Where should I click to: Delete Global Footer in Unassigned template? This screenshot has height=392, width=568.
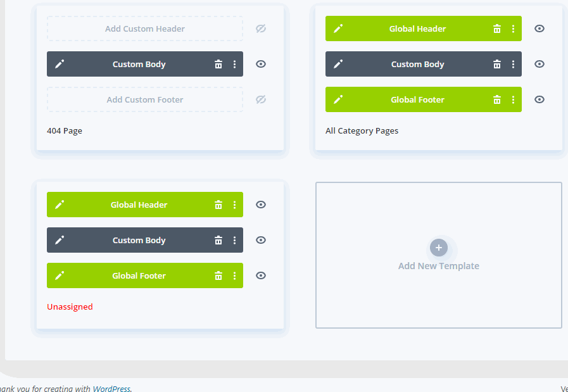point(218,275)
